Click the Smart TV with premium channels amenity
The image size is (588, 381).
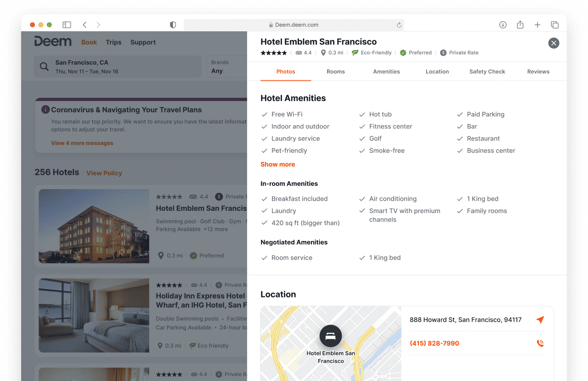point(405,215)
